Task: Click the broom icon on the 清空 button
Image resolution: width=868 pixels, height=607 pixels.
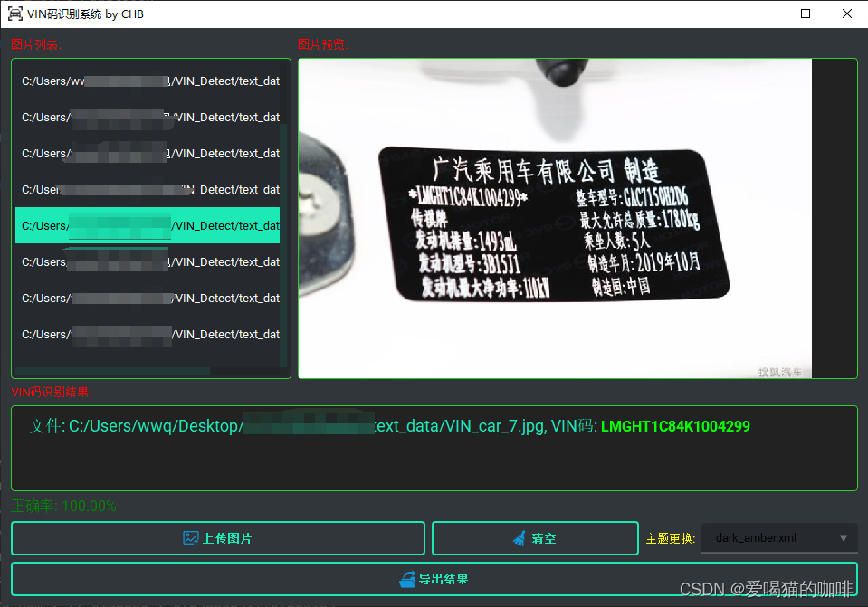Action: click(x=518, y=537)
